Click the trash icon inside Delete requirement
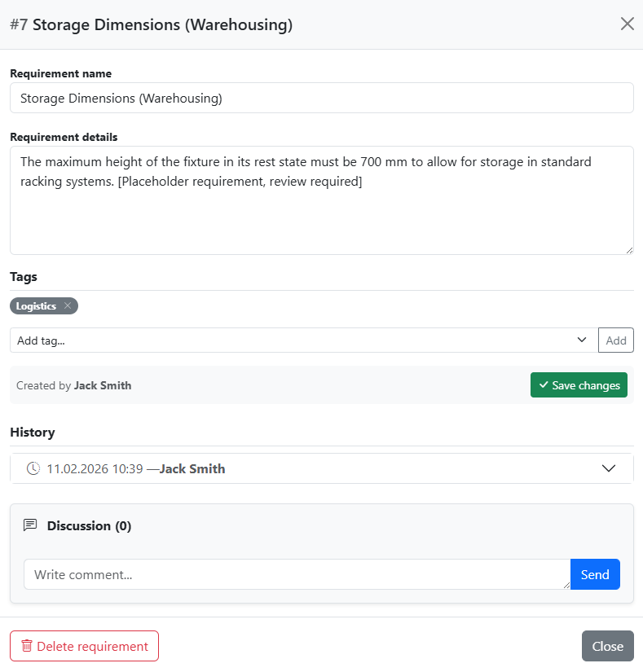The width and height of the screenshot is (643, 672). 27,645
